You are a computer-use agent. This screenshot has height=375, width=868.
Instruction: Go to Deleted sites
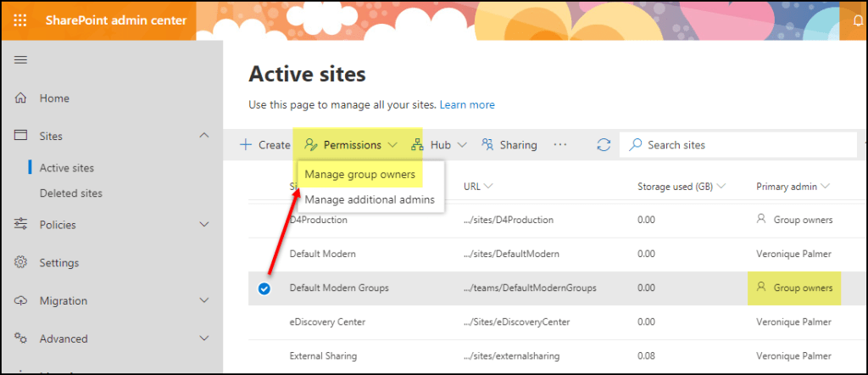tap(70, 193)
